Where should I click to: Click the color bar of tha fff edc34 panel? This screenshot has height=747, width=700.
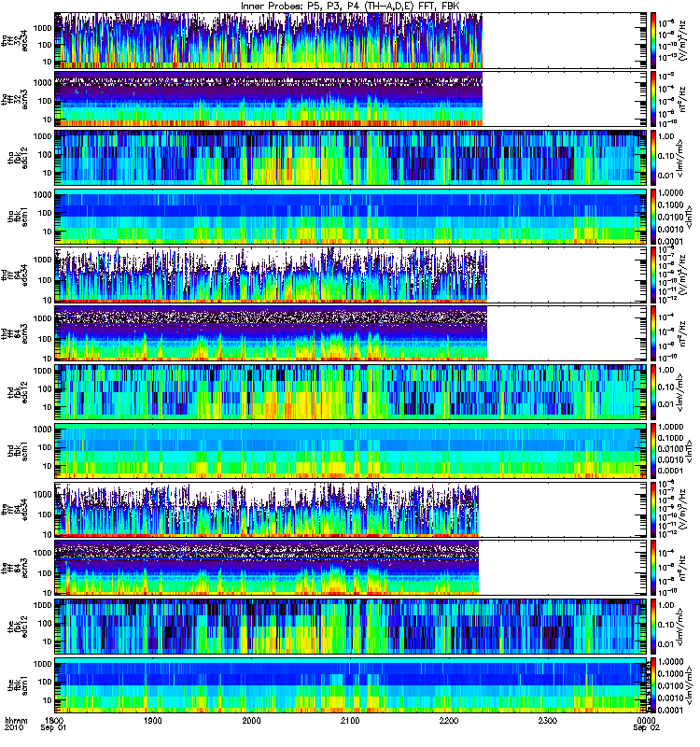point(654,40)
